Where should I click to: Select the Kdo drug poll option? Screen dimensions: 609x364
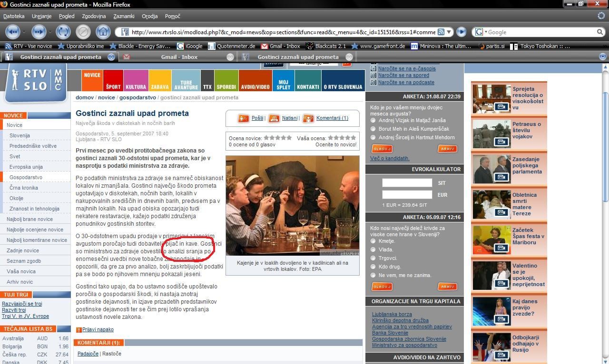pos(373,267)
